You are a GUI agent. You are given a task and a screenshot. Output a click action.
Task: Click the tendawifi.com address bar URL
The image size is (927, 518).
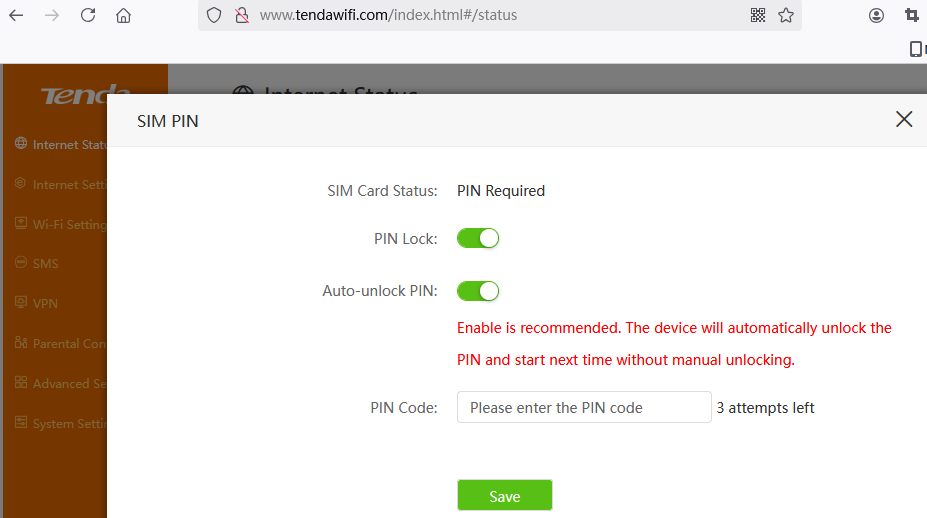coord(388,15)
